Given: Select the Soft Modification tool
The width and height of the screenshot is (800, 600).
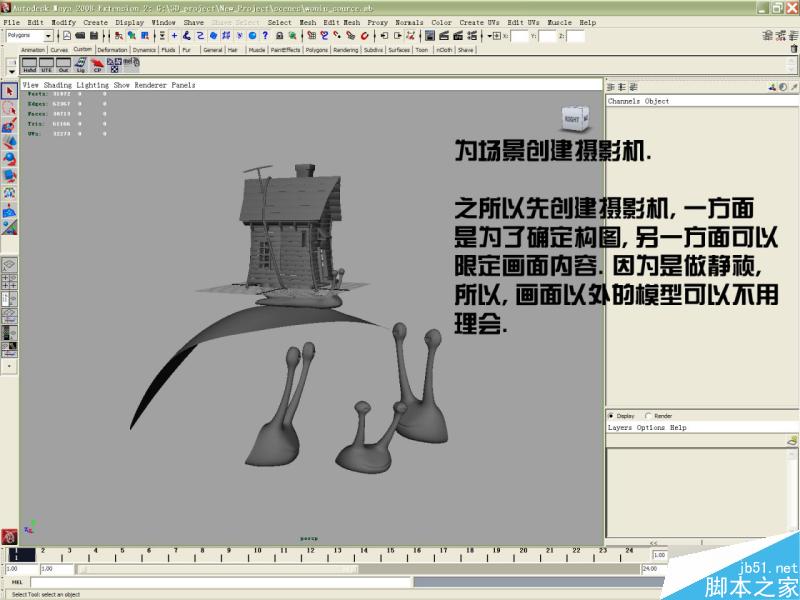Looking at the screenshot, I should tap(9, 210).
